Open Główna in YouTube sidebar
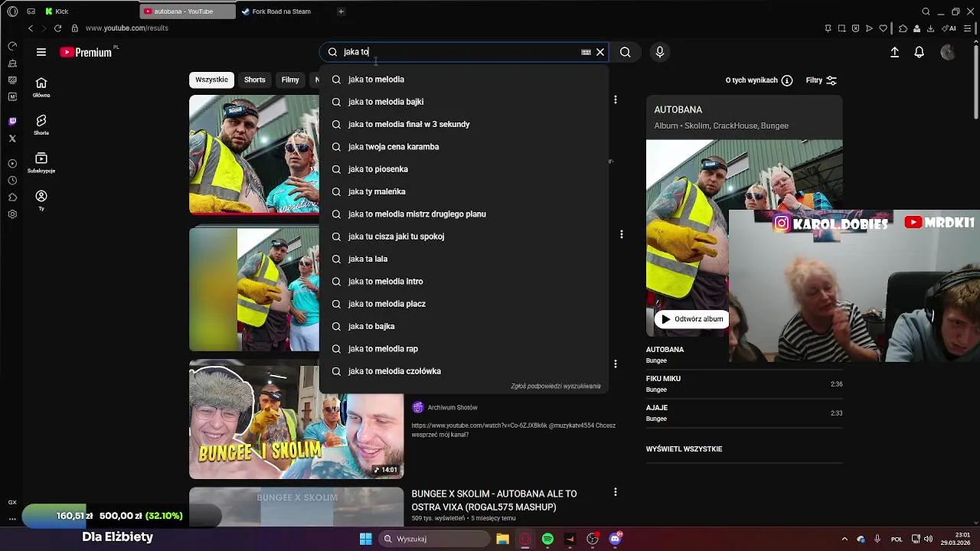Image resolution: width=980 pixels, height=551 pixels. point(41,87)
